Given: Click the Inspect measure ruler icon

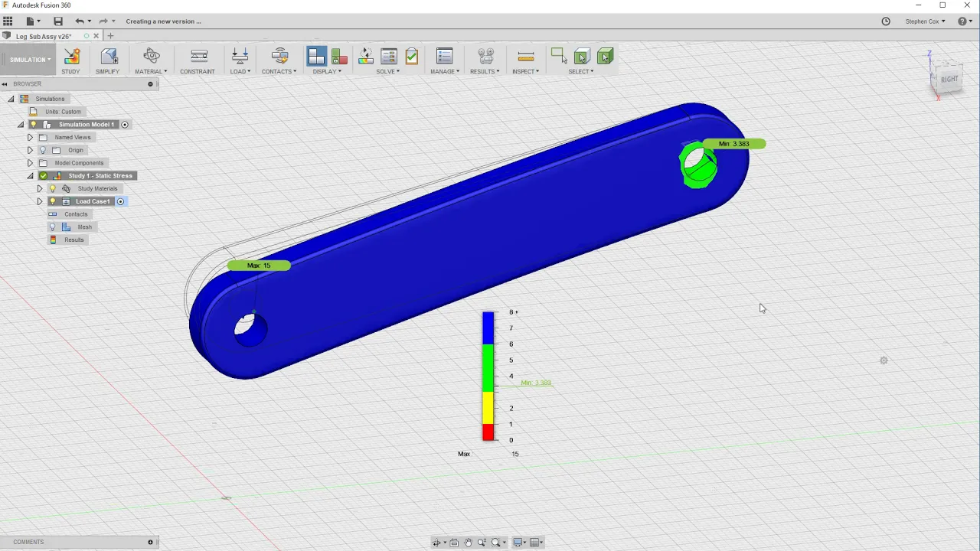Looking at the screenshot, I should click(525, 56).
